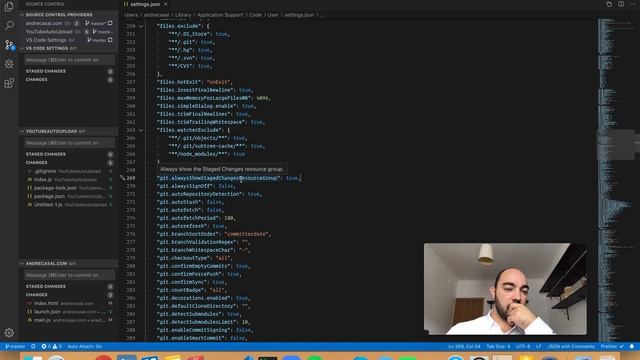Open the black Terminal app in the Dock
The height and width of the screenshot is (360, 640).
pyautogui.click(x=268, y=358)
